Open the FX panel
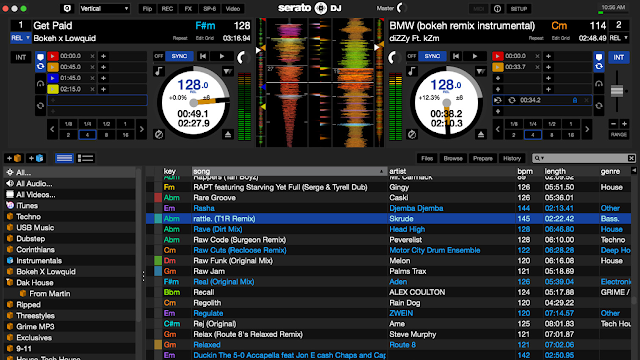 tap(188, 9)
